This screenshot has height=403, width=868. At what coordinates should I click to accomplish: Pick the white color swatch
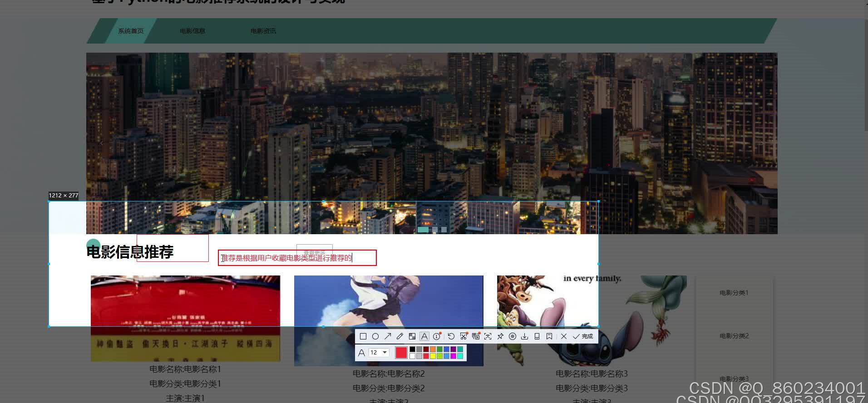tap(412, 356)
